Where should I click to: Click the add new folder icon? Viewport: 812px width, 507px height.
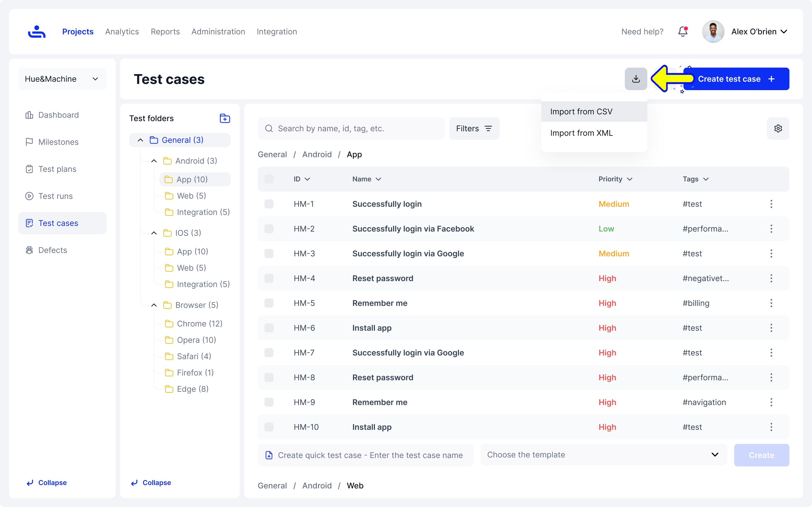[224, 118]
